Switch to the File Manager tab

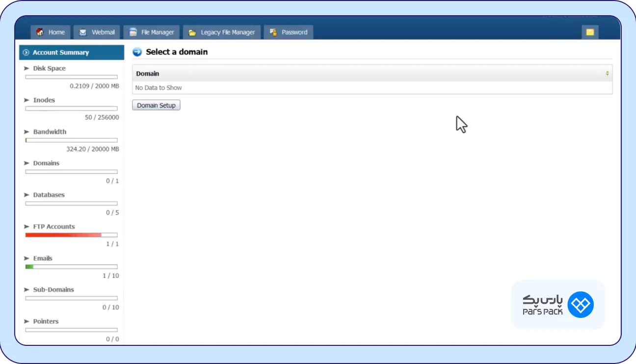tap(152, 32)
